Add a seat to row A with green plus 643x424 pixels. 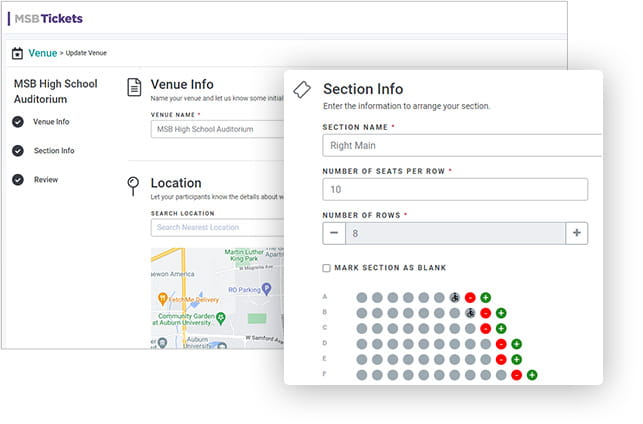pyautogui.click(x=486, y=298)
